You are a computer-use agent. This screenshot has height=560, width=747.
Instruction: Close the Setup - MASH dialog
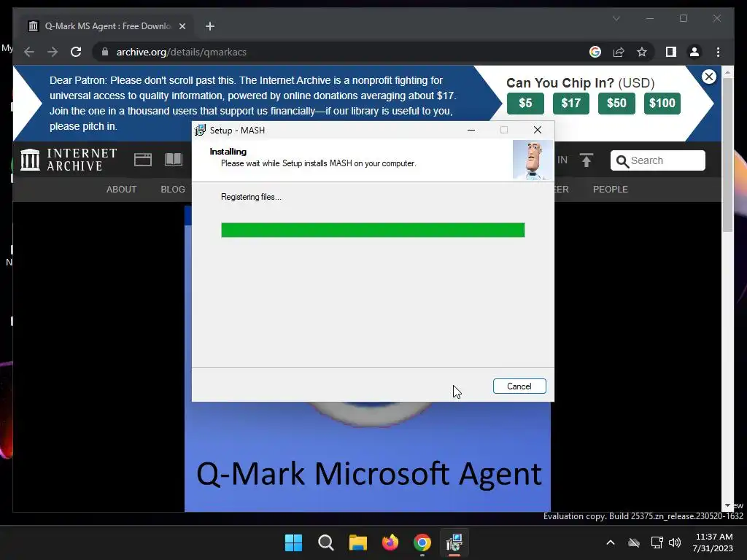[x=538, y=130]
